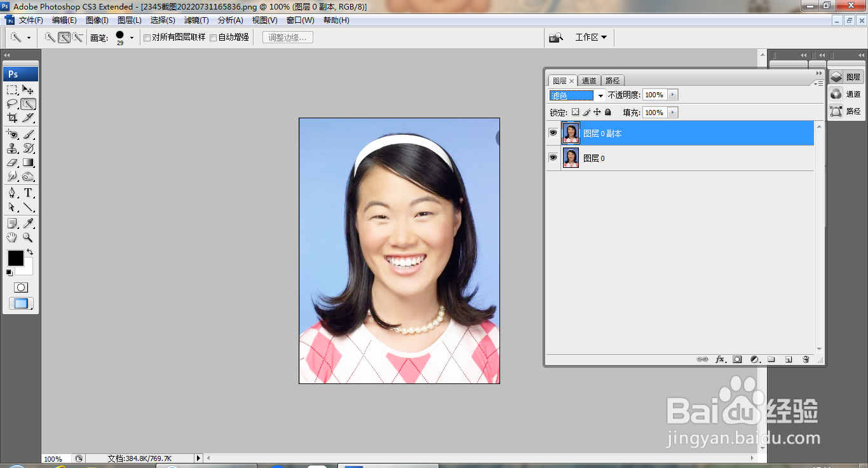868x468 pixels.
Task: Toggle lock position
Action: 597,112
